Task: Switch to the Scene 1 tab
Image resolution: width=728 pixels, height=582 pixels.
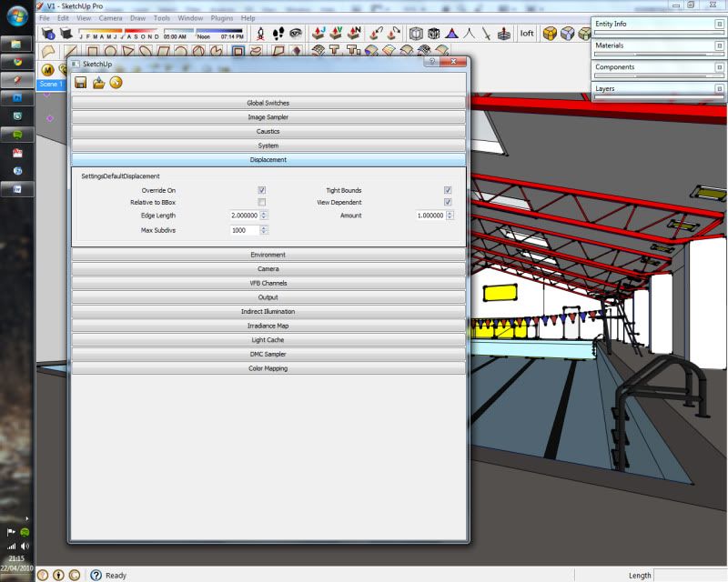Action: [51, 84]
